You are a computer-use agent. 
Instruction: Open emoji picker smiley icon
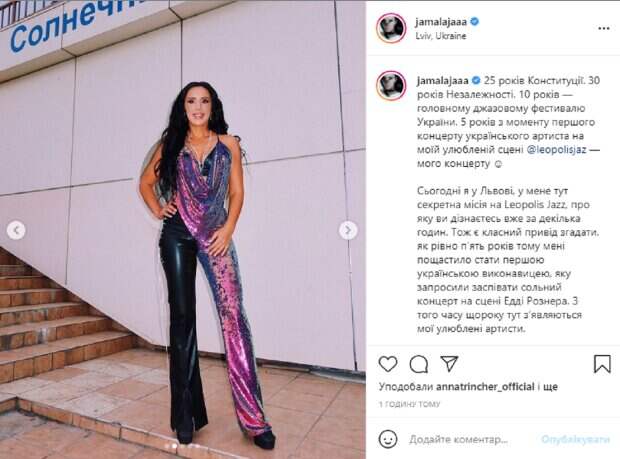[x=388, y=439]
